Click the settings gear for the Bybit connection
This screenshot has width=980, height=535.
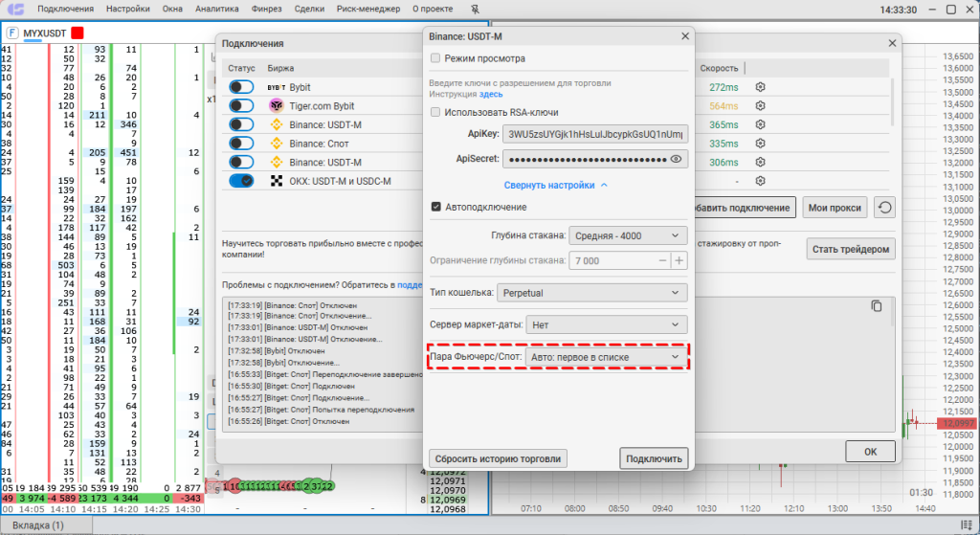coord(761,87)
